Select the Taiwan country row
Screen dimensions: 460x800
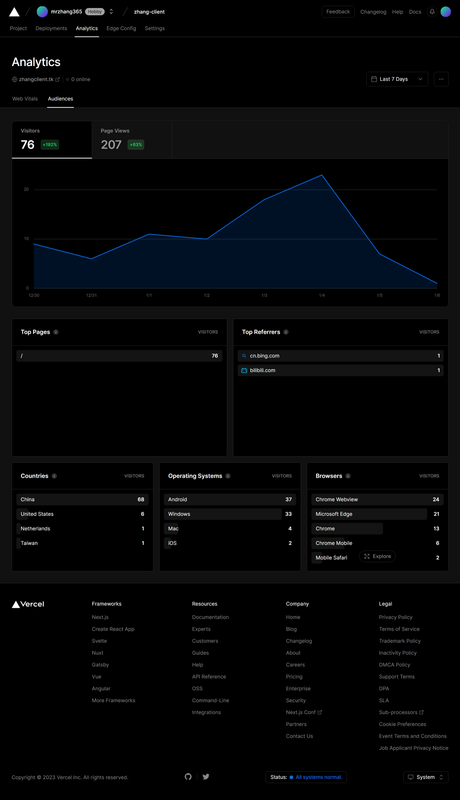83,543
